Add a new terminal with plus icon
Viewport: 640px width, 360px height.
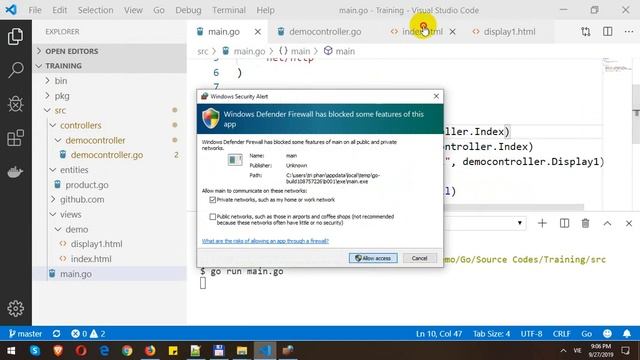tap(542, 223)
